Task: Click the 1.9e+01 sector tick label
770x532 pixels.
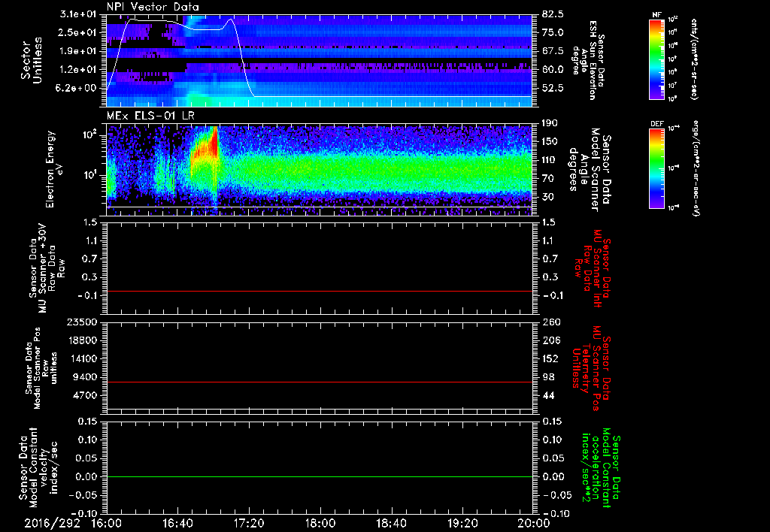Action: 78,51
